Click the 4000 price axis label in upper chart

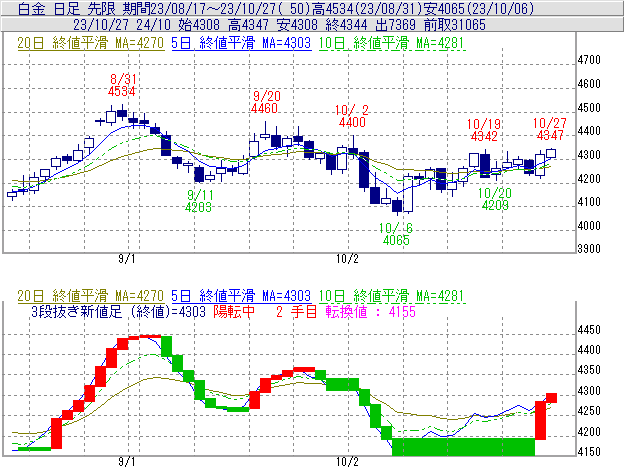(x=589, y=226)
